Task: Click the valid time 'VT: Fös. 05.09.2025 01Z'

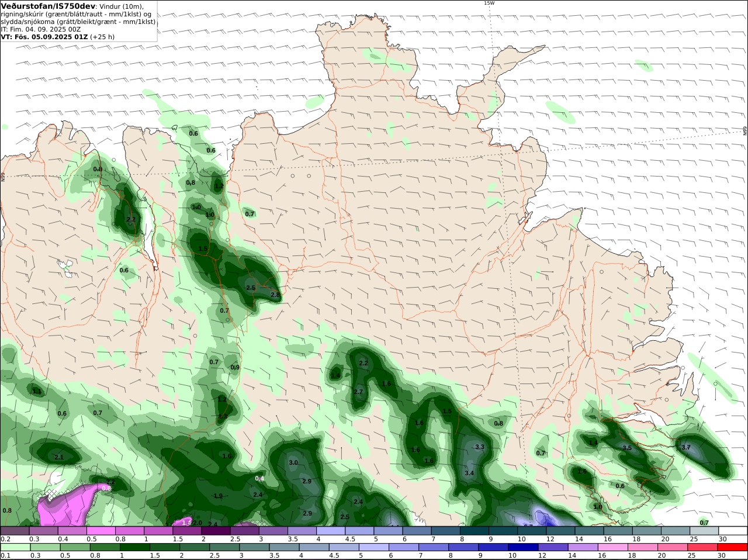Action: [44, 36]
